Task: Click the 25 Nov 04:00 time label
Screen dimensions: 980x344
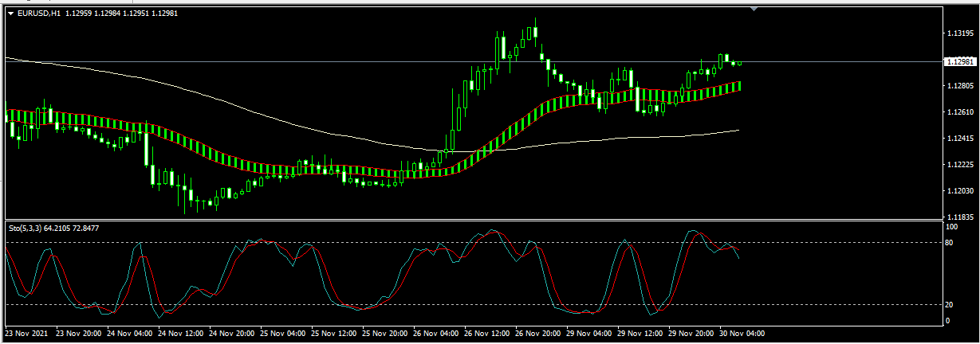Action: pos(281,334)
